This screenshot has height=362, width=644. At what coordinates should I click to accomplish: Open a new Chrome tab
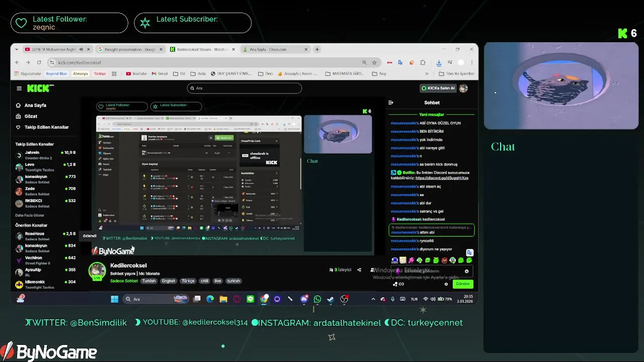click(x=317, y=49)
